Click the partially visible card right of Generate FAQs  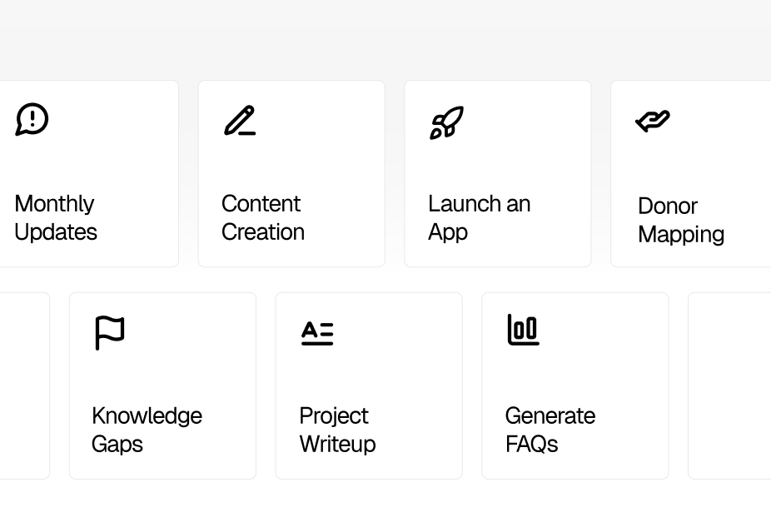tap(729, 385)
